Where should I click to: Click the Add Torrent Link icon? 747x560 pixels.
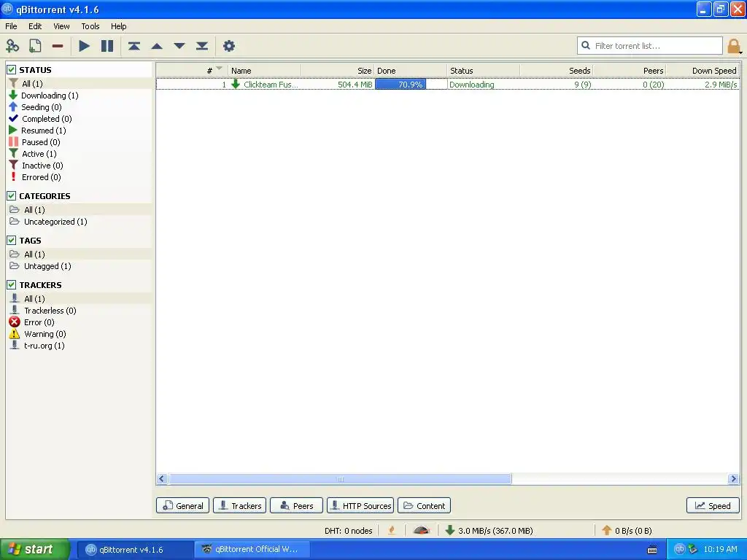[12, 46]
